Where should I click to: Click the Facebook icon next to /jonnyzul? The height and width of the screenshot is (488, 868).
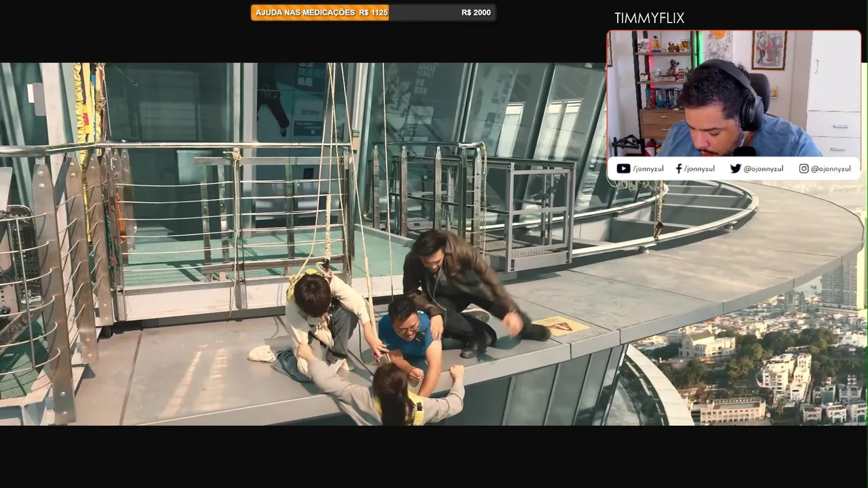pyautogui.click(x=679, y=169)
